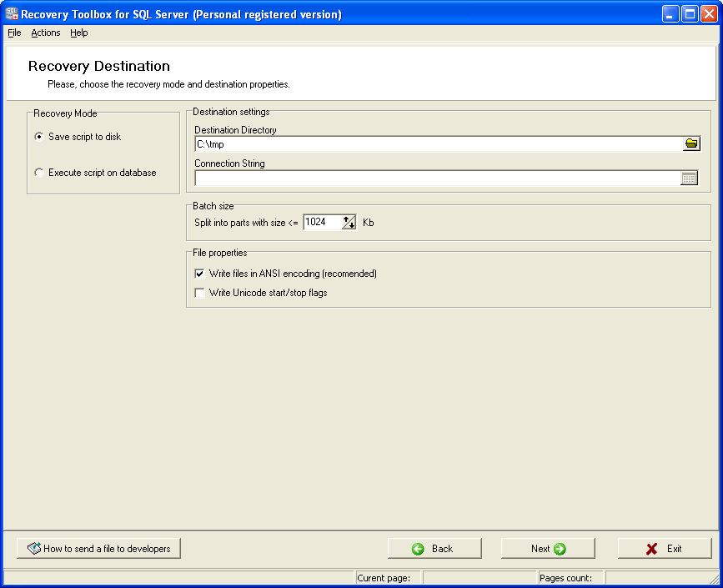Enable Write Unicode start/stop flags

click(199, 293)
